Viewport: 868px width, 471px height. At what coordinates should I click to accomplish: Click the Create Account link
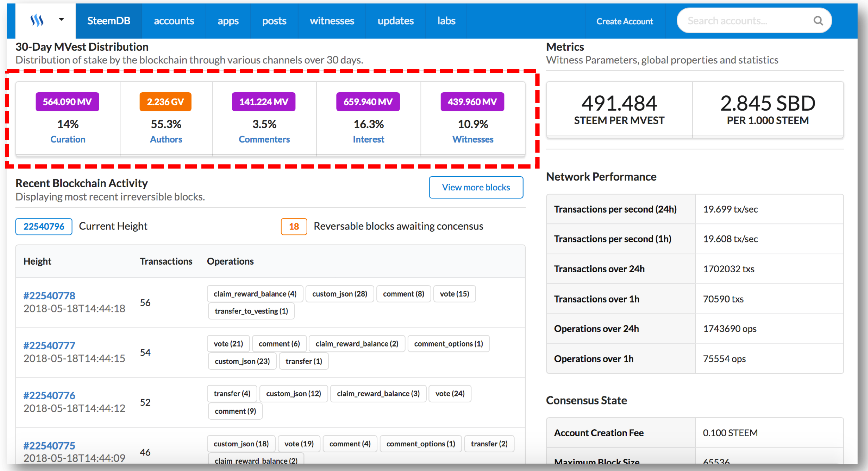tap(625, 21)
